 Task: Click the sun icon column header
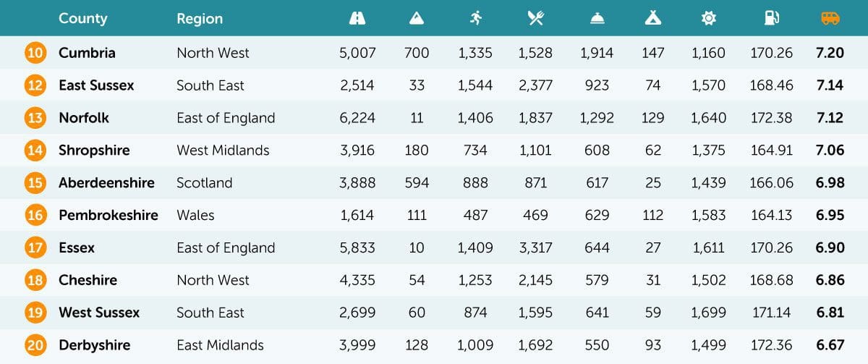click(707, 19)
